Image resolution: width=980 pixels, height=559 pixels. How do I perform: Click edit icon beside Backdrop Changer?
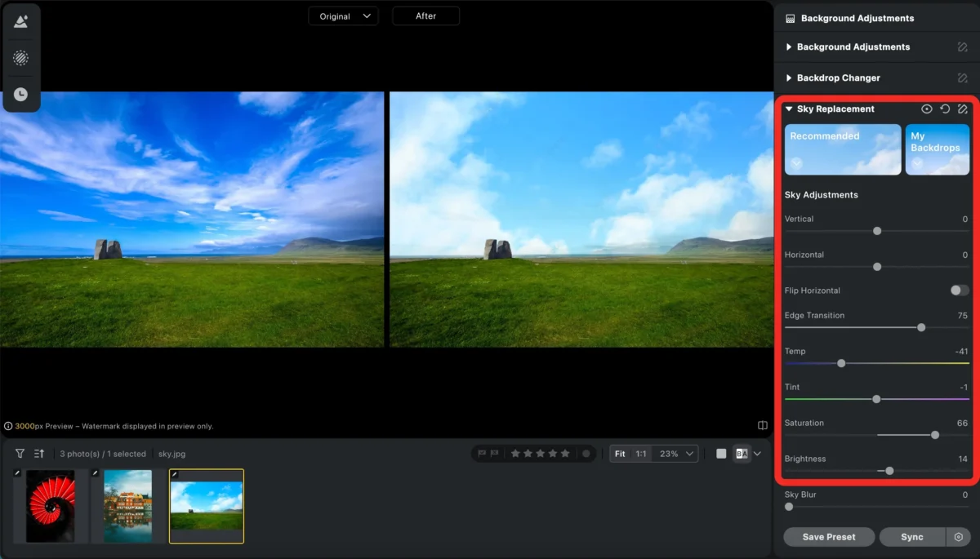(962, 78)
